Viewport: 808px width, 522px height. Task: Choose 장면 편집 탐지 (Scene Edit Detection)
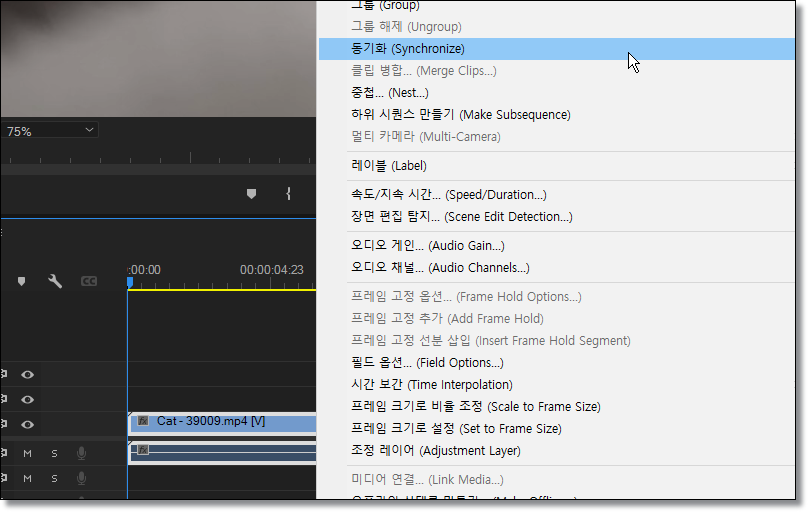click(x=557, y=216)
